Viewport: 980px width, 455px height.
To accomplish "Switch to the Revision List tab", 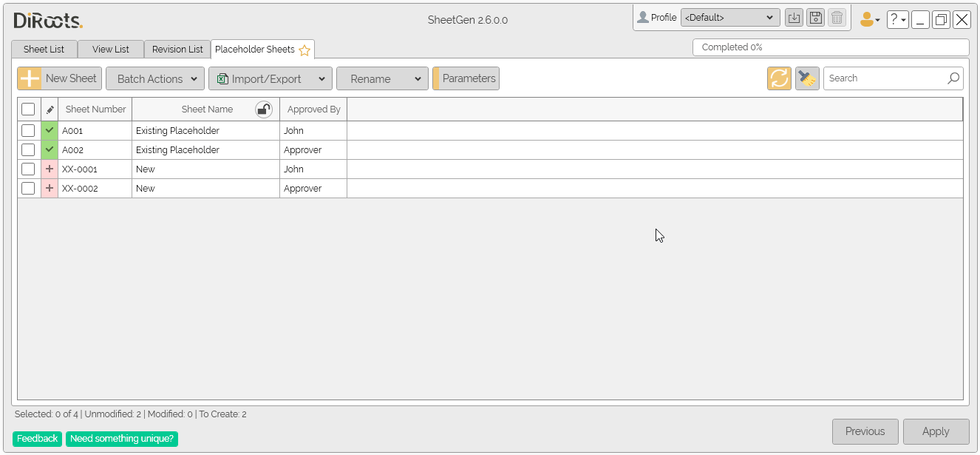I will 177,49.
